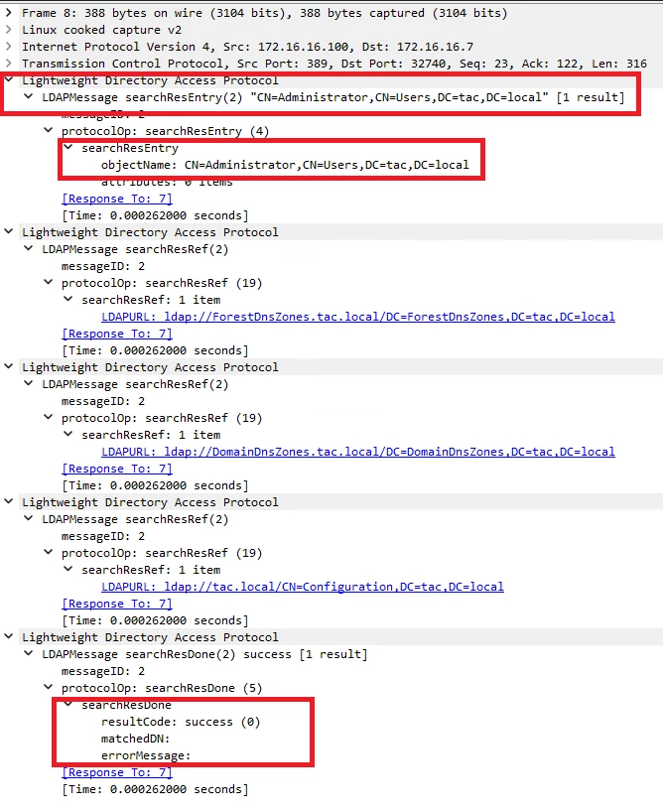Follow Response To: 7 below Configuration URL
Screen dimensions: 663x812
tap(117, 604)
